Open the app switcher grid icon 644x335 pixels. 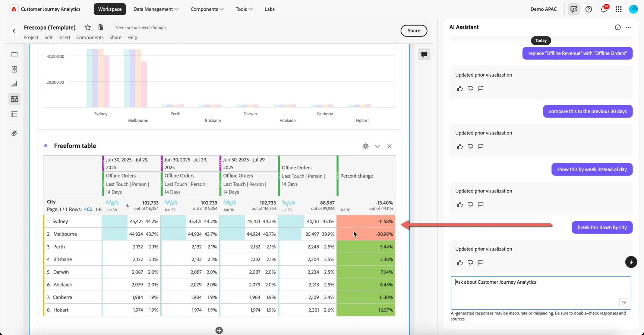pyautogui.click(x=619, y=9)
